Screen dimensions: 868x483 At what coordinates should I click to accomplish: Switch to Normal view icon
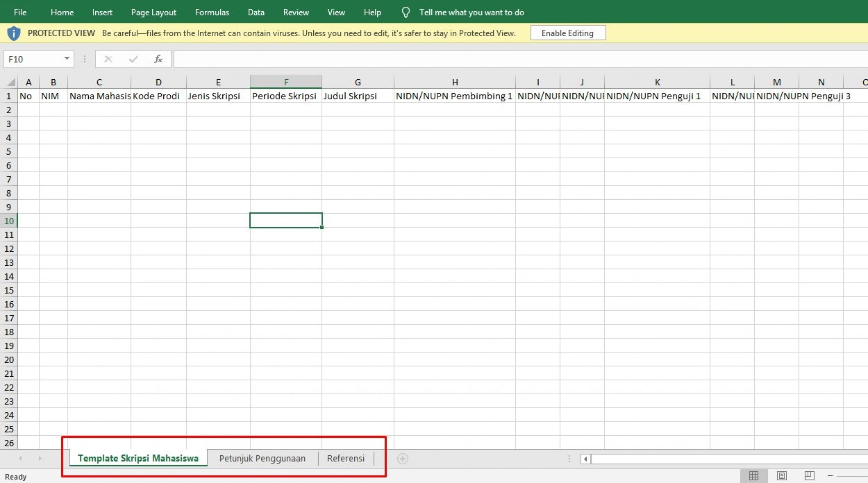pos(753,475)
